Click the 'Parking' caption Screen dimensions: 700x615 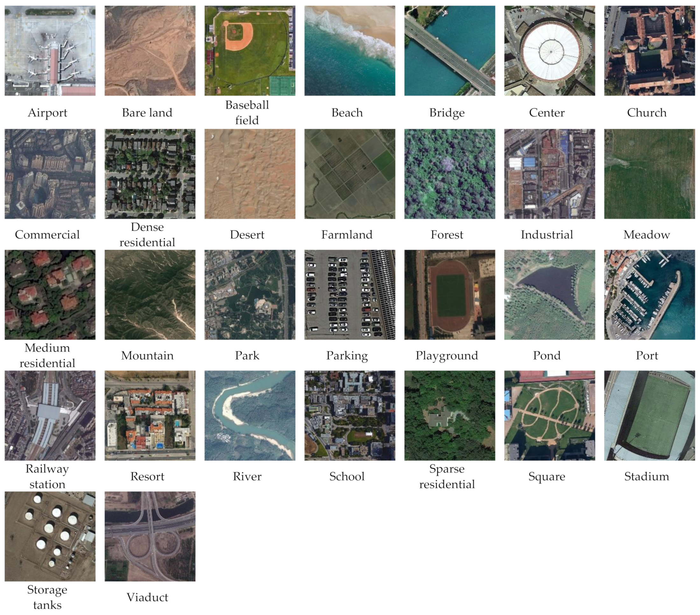(x=347, y=356)
